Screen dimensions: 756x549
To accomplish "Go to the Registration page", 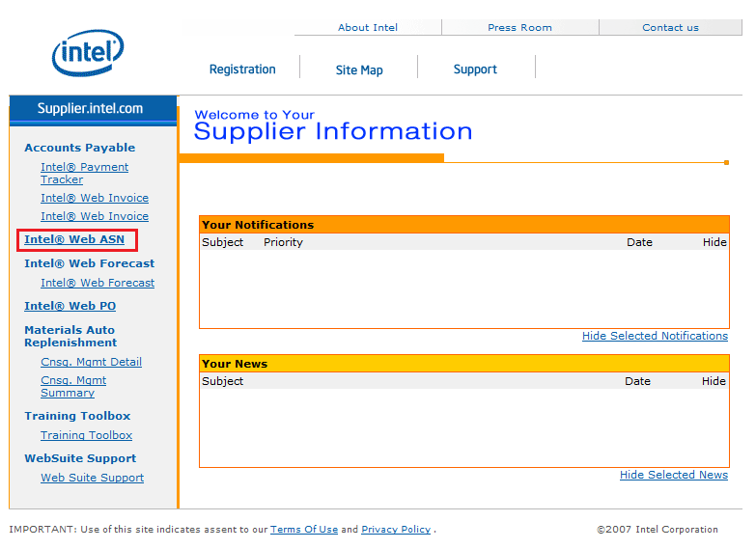I will pos(242,69).
